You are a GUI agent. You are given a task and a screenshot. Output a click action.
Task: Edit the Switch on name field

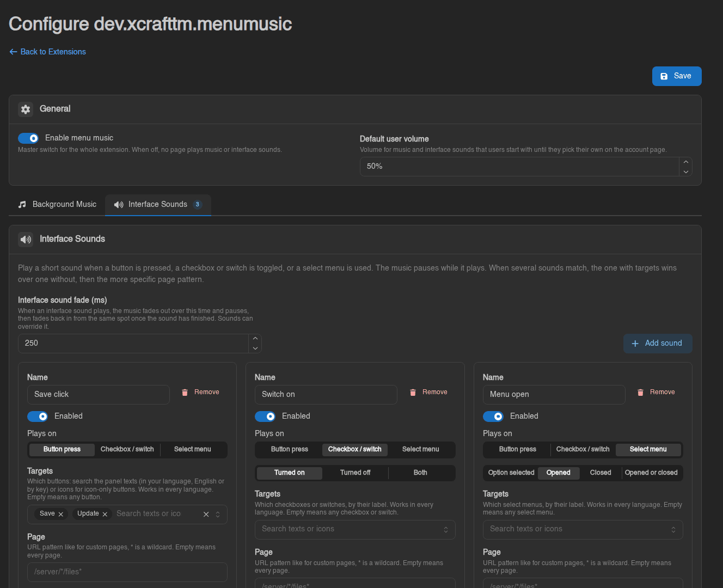pos(326,395)
